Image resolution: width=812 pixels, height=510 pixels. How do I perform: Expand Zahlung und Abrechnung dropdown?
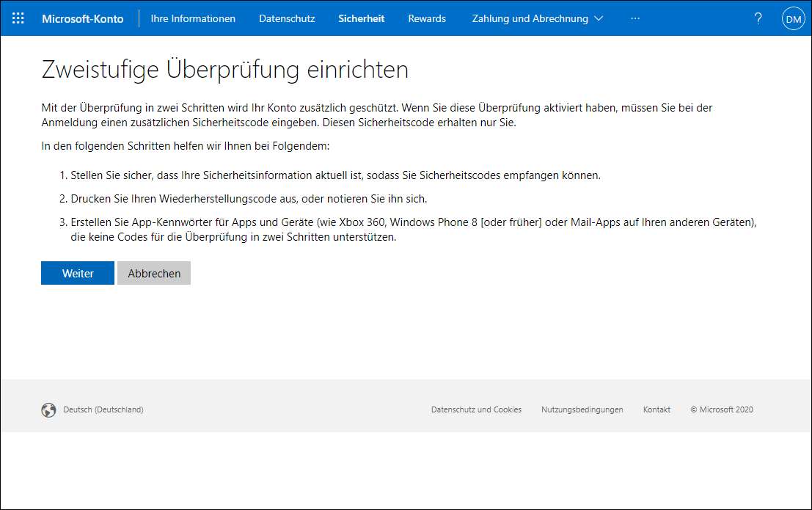pos(538,18)
